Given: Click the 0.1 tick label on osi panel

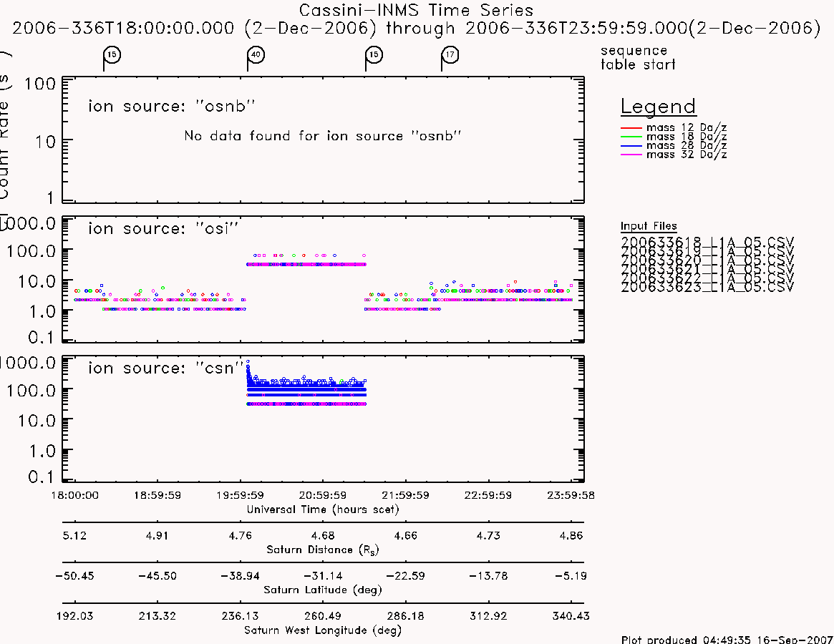Looking at the screenshot, I should (x=42, y=337).
